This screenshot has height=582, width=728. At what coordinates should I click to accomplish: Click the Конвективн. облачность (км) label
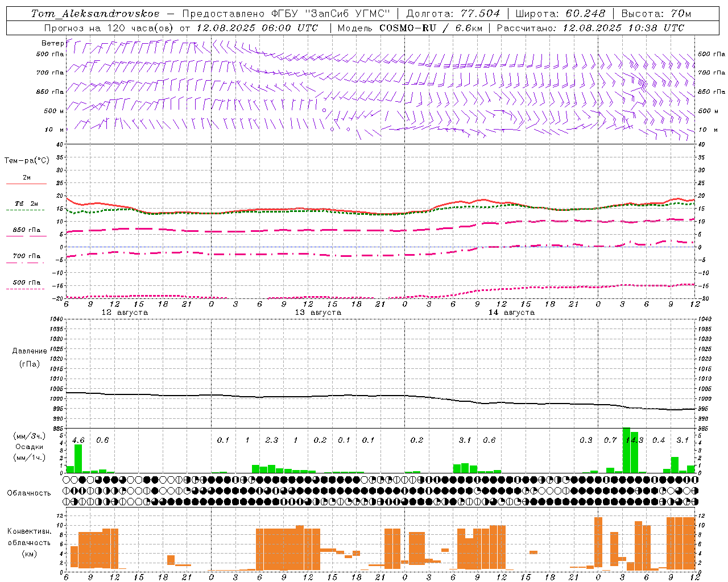pyautogui.click(x=30, y=542)
